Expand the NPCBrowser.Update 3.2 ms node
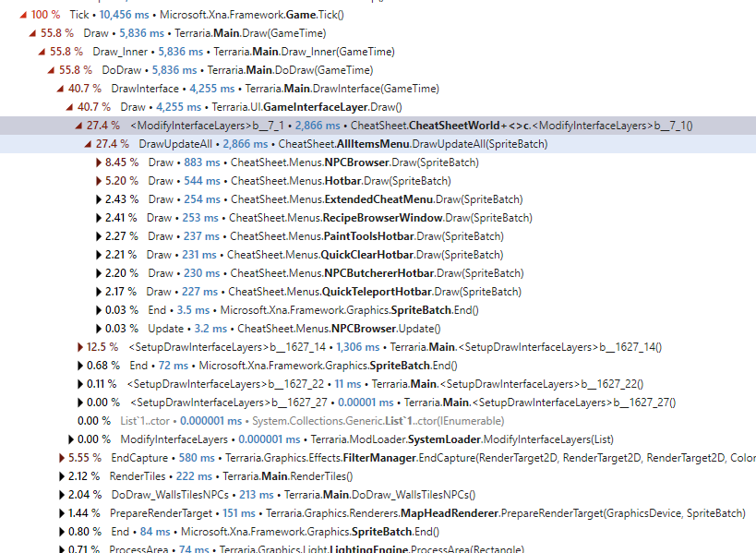The image size is (756, 553). (99, 329)
